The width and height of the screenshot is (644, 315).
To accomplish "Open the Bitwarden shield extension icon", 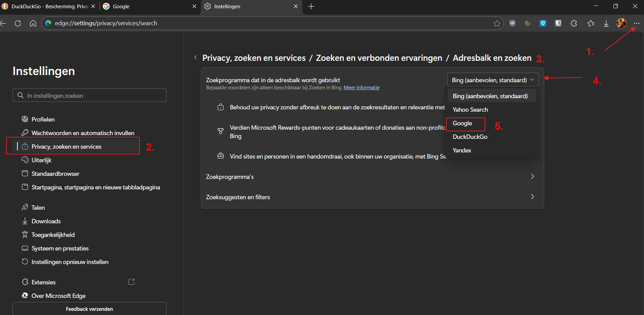I will click(x=558, y=23).
